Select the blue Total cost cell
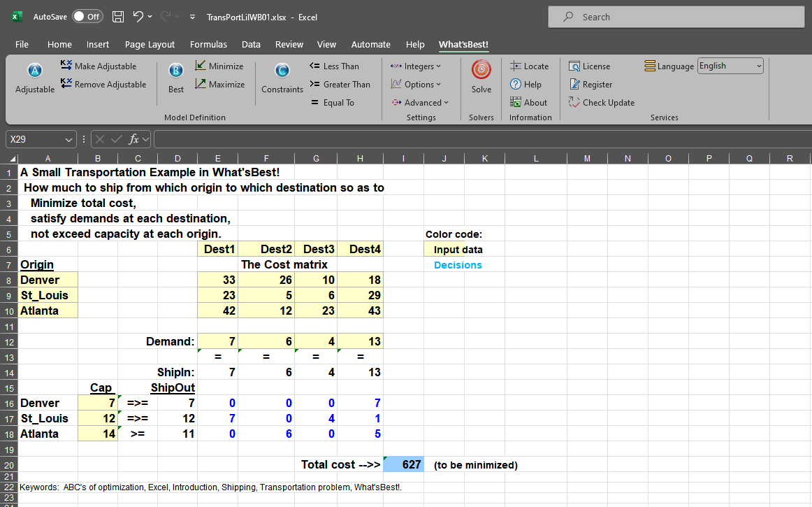This screenshot has width=812, height=507. point(403,465)
